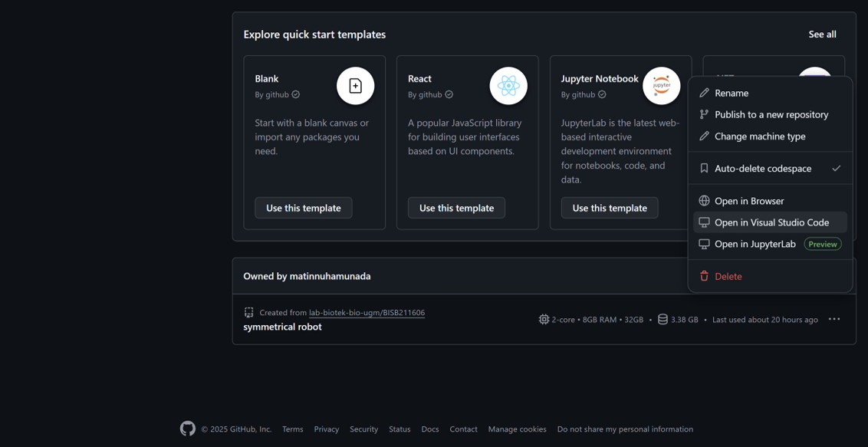Screen dimensions: 868x447
Task: Click the globe icon for Open in Browser
Action: [x=704, y=201]
